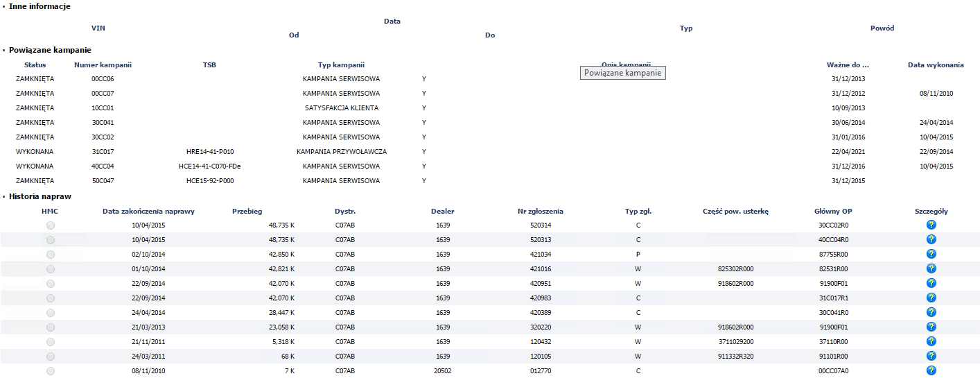Collapse the Powiązane kampanie section
This screenshot has width=980, height=385.
click(x=3, y=50)
